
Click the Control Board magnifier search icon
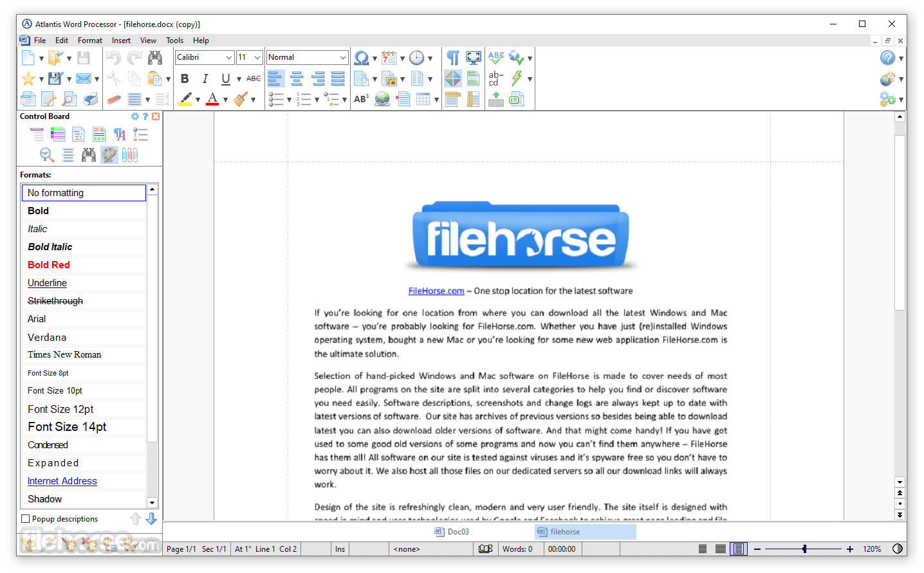point(46,154)
